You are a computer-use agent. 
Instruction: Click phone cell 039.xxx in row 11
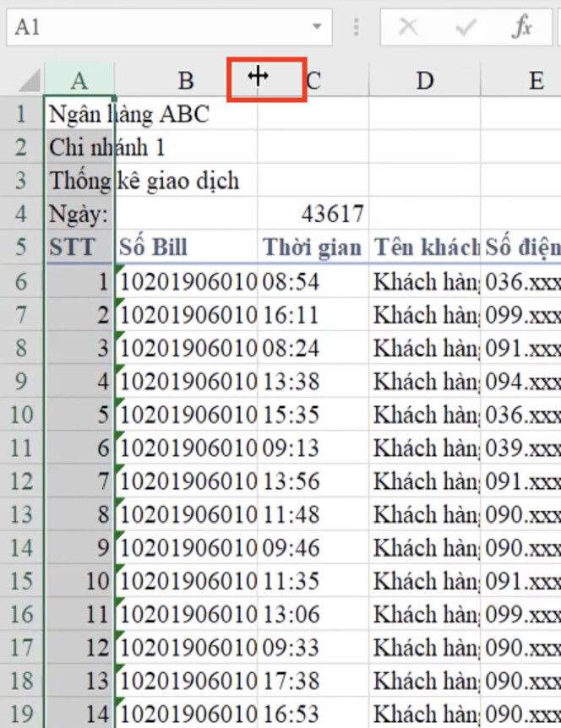pyautogui.click(x=521, y=448)
